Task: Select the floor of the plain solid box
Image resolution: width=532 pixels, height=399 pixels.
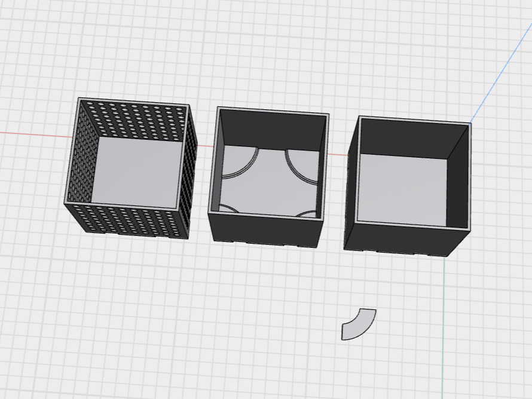Action: click(402, 190)
